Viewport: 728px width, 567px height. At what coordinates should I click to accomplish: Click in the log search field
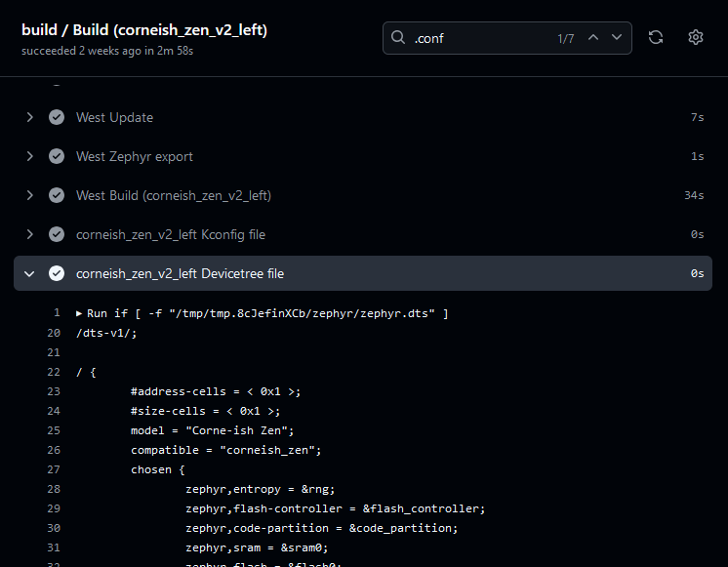tap(478, 38)
